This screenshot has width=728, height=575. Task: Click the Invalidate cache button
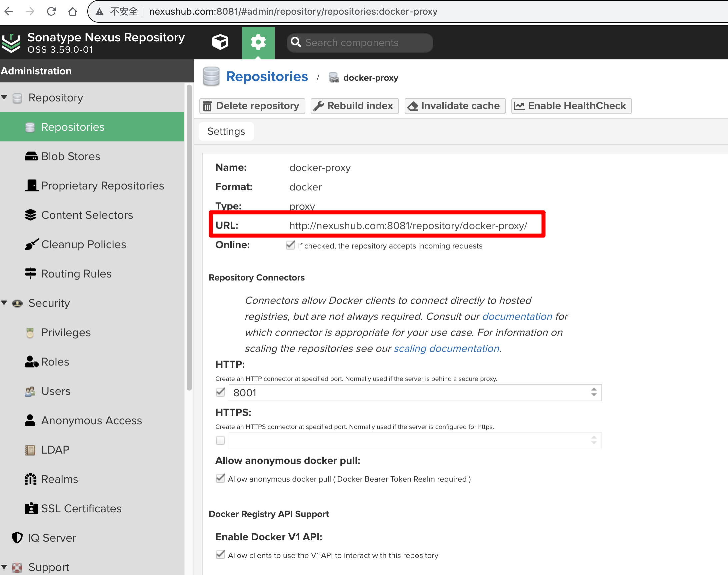(455, 106)
